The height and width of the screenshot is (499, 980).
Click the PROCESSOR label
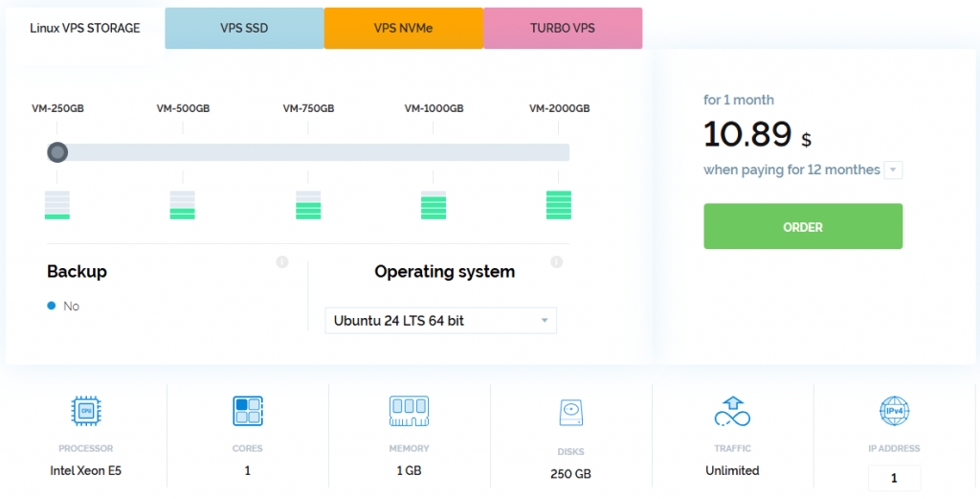click(x=85, y=448)
